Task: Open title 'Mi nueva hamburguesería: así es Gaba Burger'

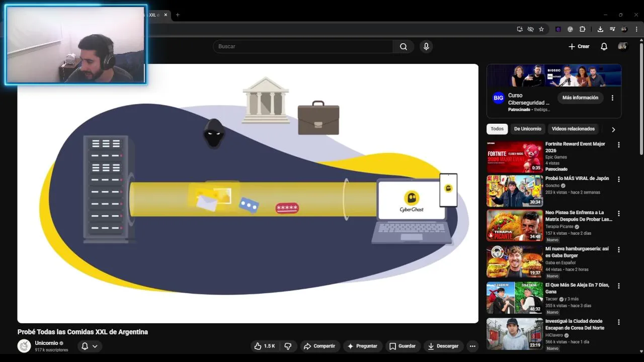Action: 577,252
